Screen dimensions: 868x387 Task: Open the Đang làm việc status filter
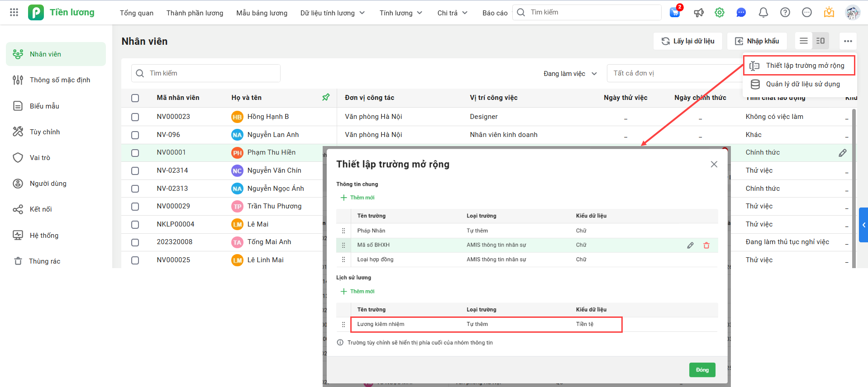click(570, 73)
